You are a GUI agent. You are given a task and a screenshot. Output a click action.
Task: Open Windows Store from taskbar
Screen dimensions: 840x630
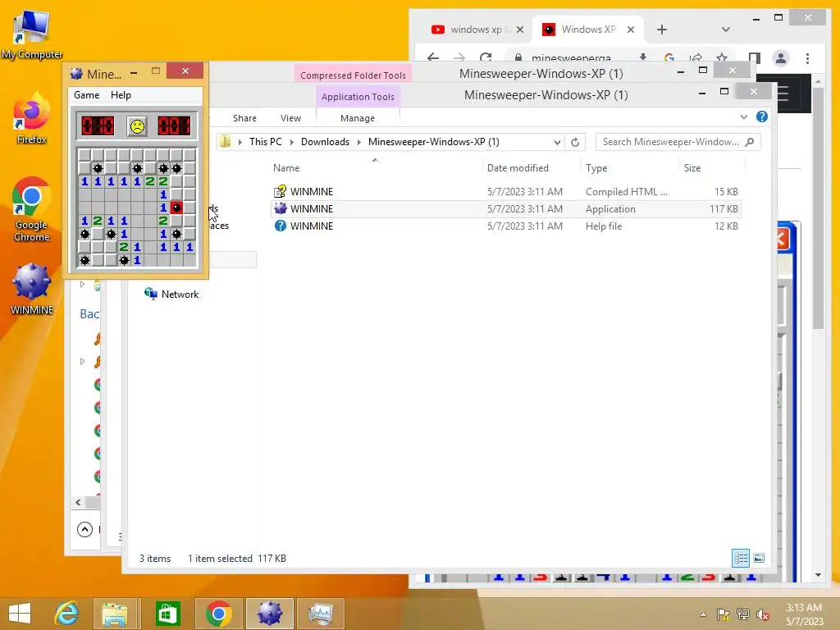pyautogui.click(x=167, y=614)
